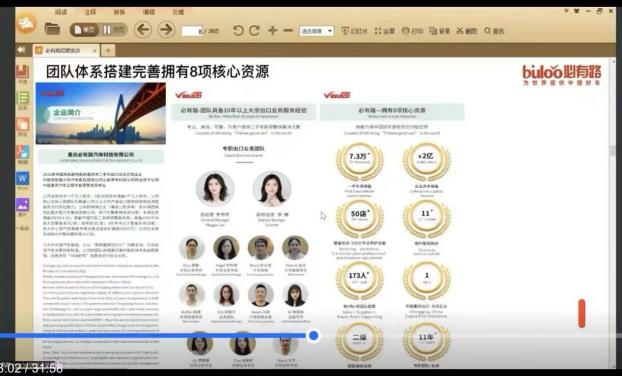The height and width of the screenshot is (376, 622).
Task: Zoom out with the minus icon
Action: [288, 31]
